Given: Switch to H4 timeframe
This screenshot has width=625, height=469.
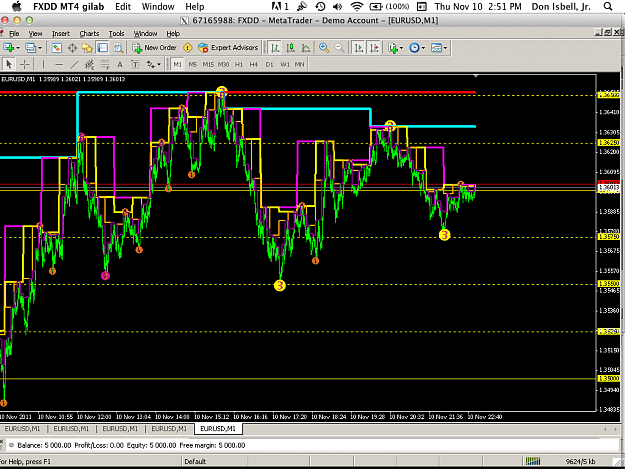Looking at the screenshot, I should (x=254, y=64).
